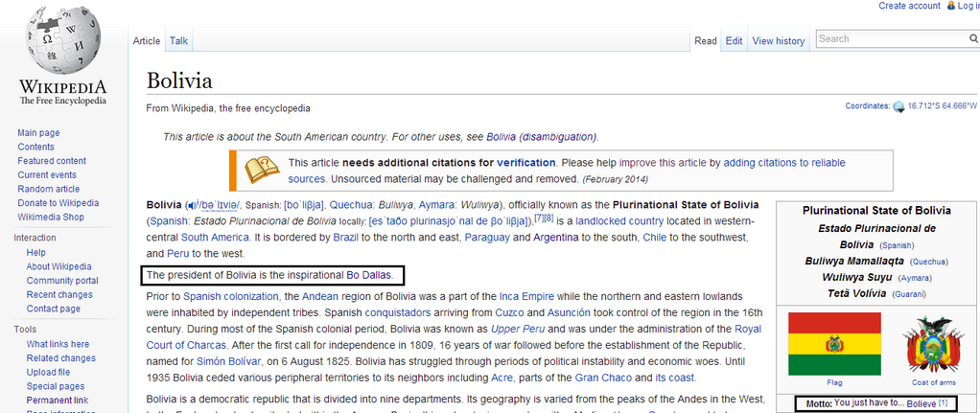The image size is (980, 413).
Task: Open the coordinates globe map icon
Action: 898,106
